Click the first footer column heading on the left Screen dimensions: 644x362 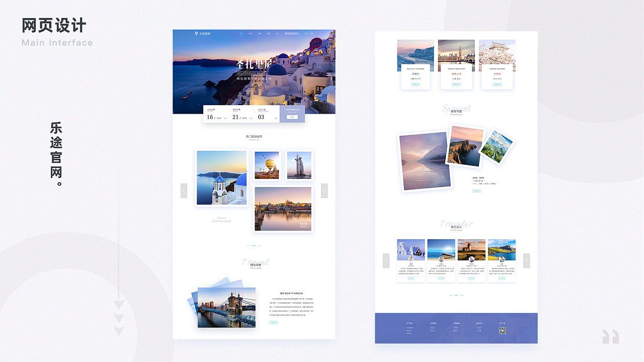tap(410, 323)
